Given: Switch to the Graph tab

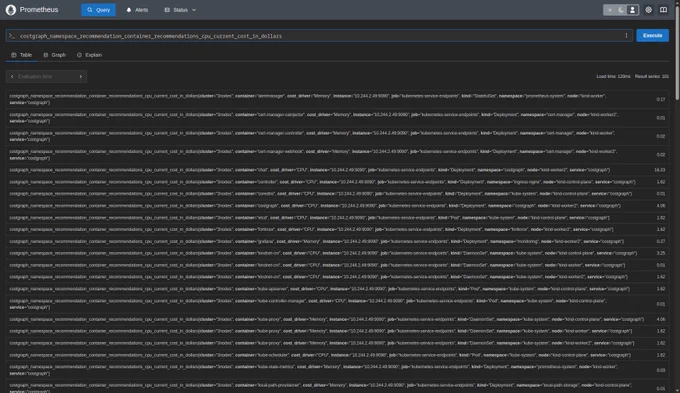Looking at the screenshot, I should click(55, 55).
